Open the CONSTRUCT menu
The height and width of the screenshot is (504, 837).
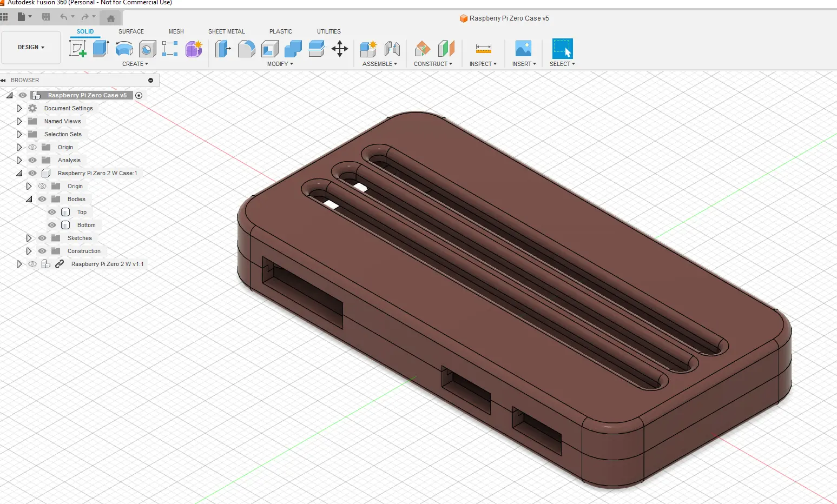433,64
